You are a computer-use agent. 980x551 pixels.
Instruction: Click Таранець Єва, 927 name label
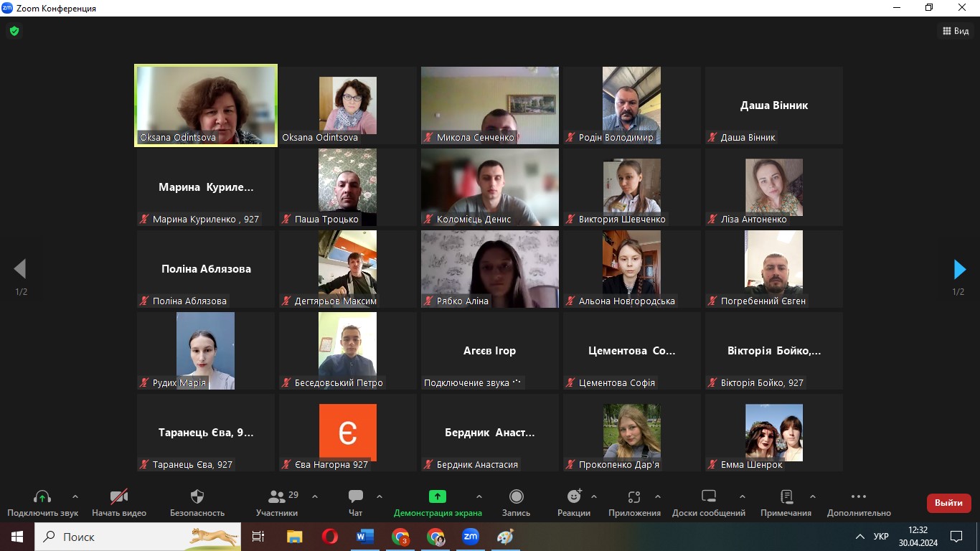pos(192,465)
